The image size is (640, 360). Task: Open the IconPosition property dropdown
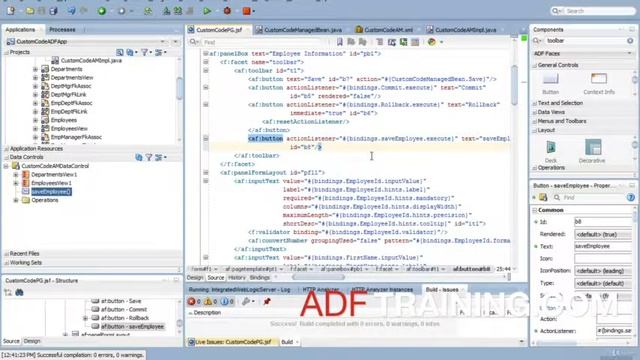[603, 271]
